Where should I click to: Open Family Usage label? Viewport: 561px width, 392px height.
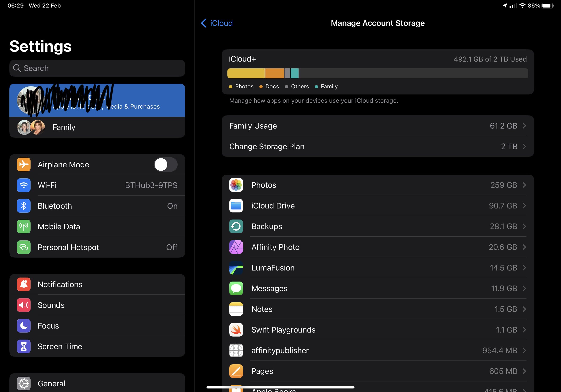[253, 126]
